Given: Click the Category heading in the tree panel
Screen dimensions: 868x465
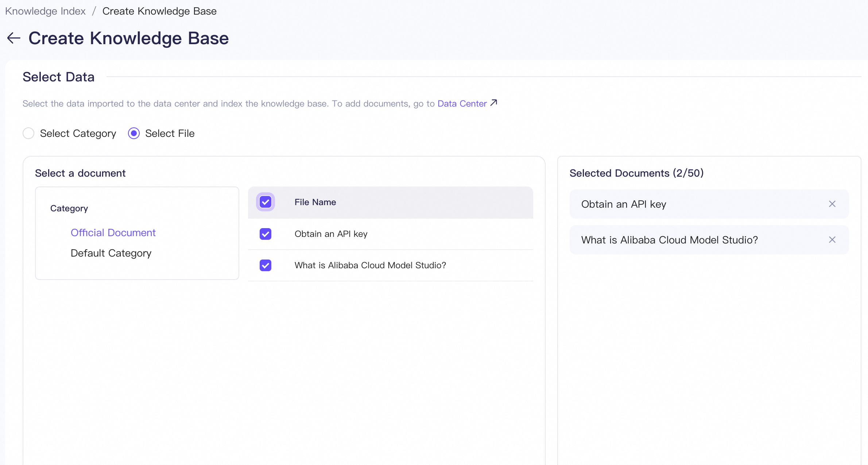Looking at the screenshot, I should [x=69, y=208].
